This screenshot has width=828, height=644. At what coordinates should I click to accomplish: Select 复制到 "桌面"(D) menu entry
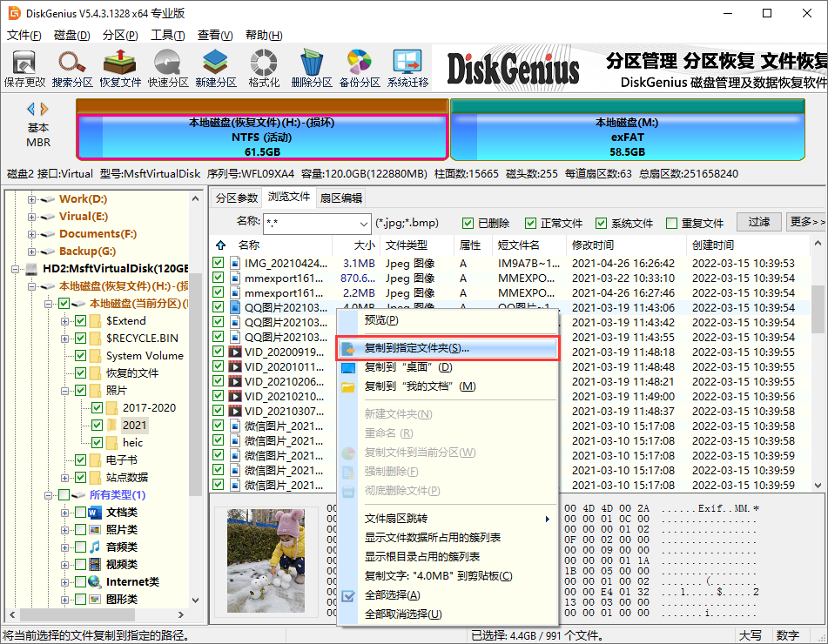point(447,367)
